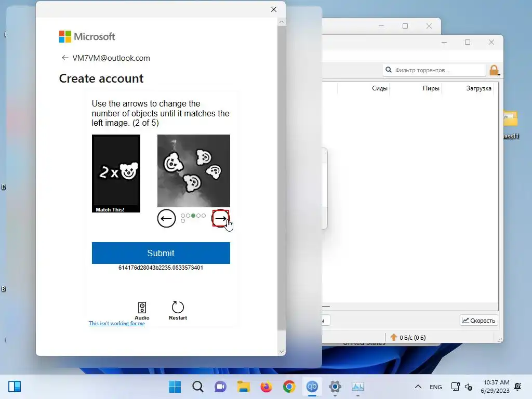The width and height of the screenshot is (532, 399).
Task: Launch Google Chrome from the taskbar
Action: [289, 387]
